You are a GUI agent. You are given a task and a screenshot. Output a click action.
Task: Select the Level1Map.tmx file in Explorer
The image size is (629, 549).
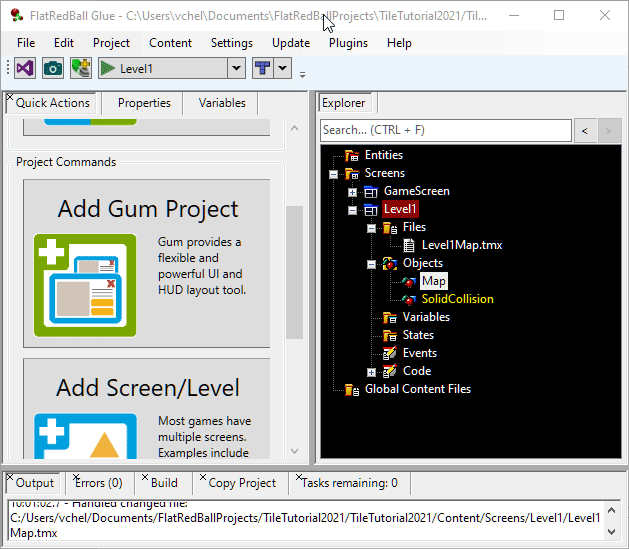point(459,245)
